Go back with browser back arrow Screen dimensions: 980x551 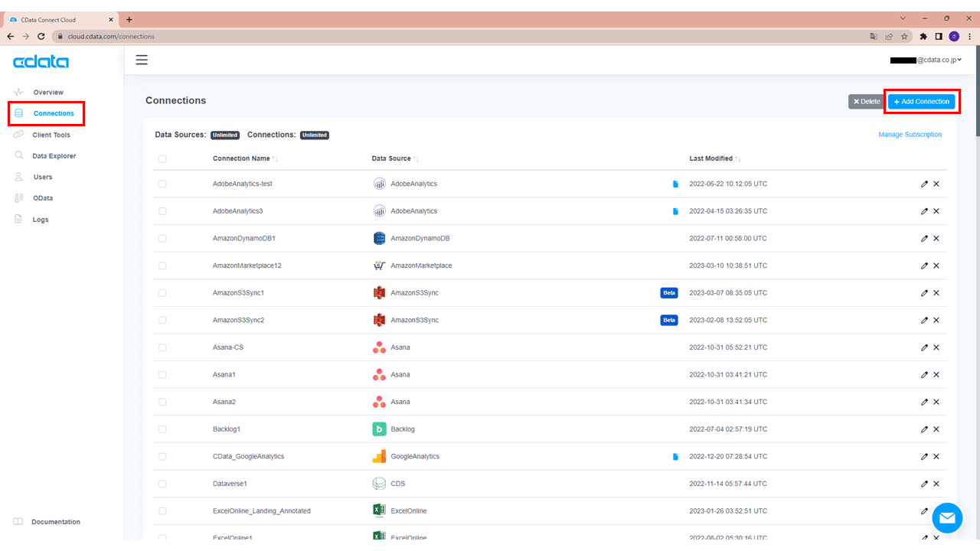[11, 36]
